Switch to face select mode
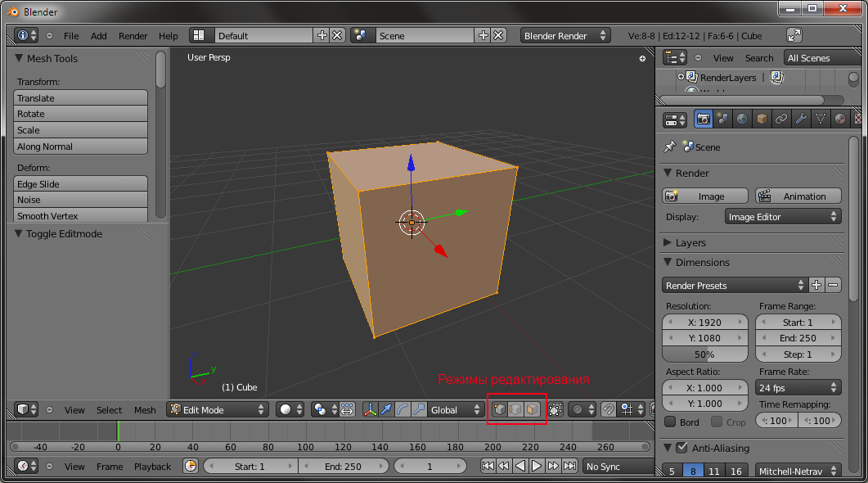The width and height of the screenshot is (868, 483). point(533,409)
